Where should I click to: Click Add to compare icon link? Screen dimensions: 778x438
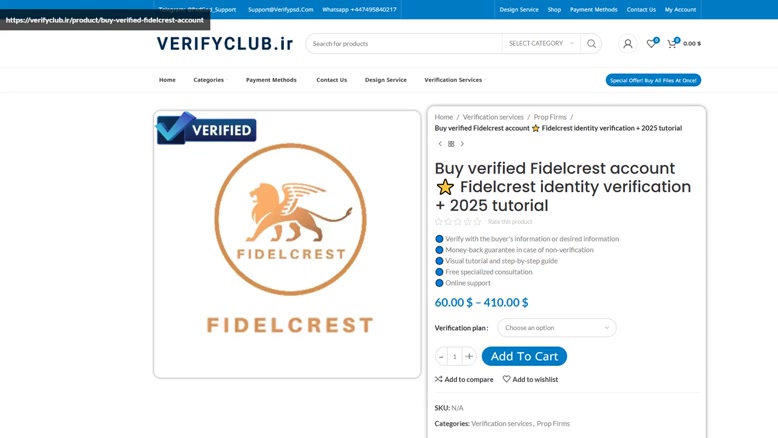click(464, 379)
